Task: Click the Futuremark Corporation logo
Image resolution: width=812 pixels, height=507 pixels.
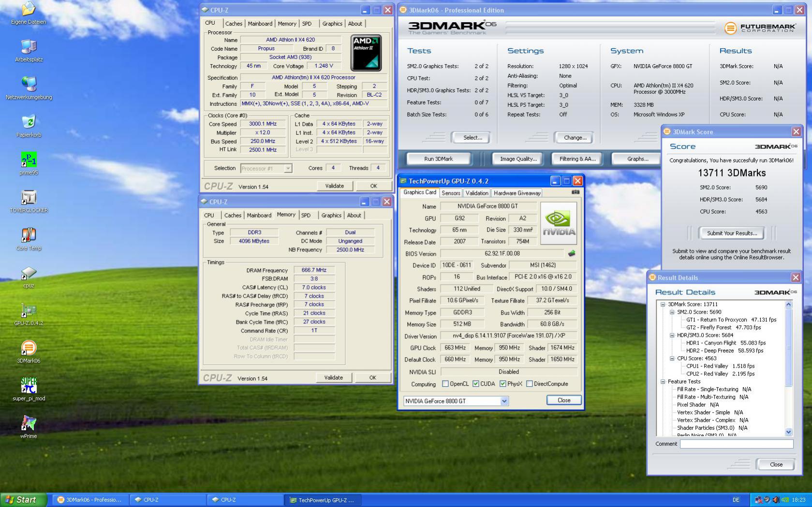Action: 760,28
